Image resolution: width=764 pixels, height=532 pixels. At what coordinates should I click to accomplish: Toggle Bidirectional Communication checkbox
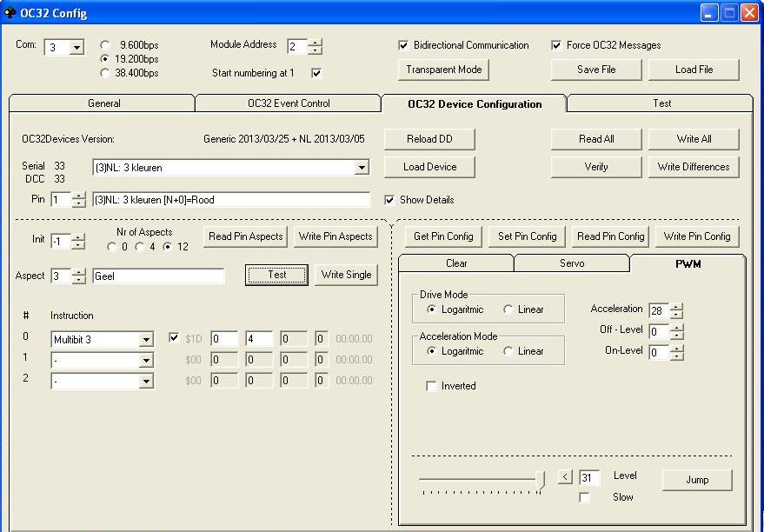tap(403, 45)
